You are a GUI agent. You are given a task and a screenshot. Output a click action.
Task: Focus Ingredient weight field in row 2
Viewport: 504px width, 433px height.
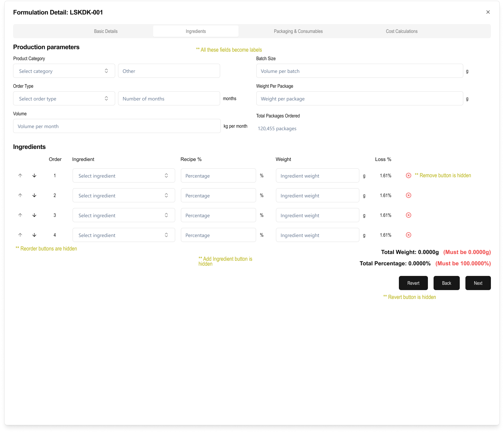click(317, 195)
